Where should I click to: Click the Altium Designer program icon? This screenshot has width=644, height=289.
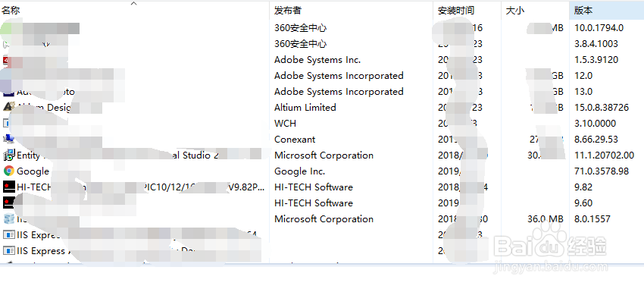(8, 107)
